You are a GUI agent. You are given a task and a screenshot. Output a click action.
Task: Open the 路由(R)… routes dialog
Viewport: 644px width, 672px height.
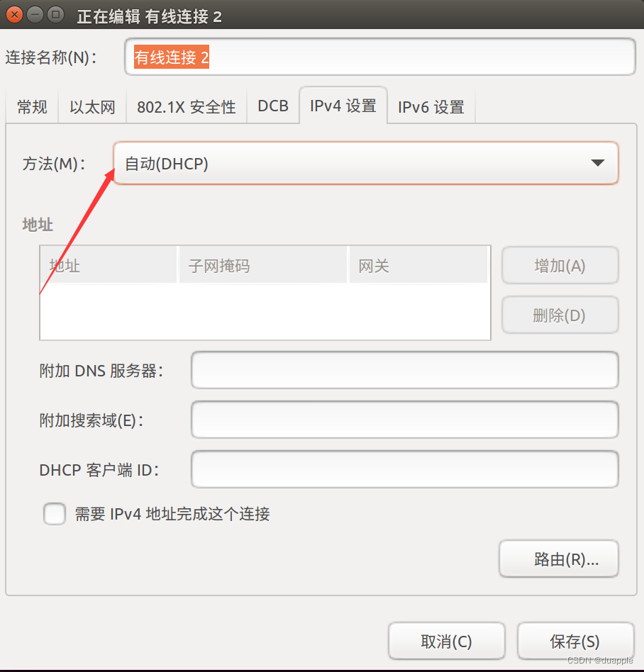pos(559,559)
